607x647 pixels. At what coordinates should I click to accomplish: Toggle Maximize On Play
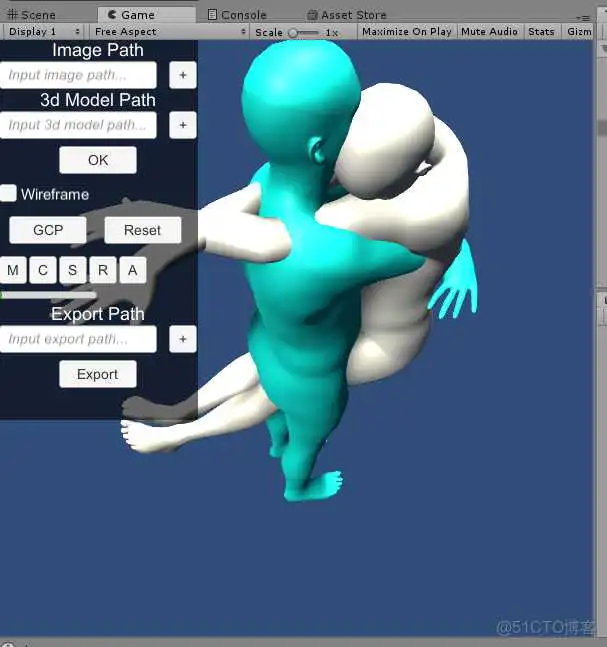pyautogui.click(x=406, y=32)
